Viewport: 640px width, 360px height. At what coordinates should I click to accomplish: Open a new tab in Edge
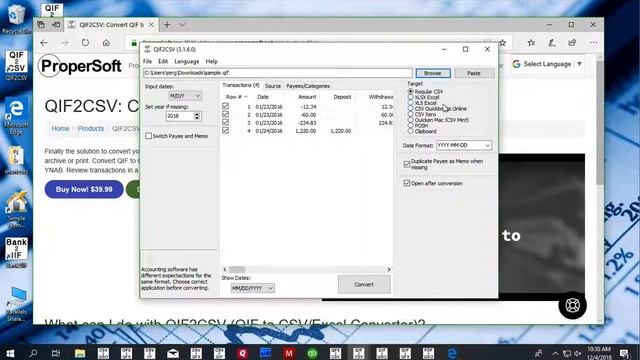[x=167, y=25]
